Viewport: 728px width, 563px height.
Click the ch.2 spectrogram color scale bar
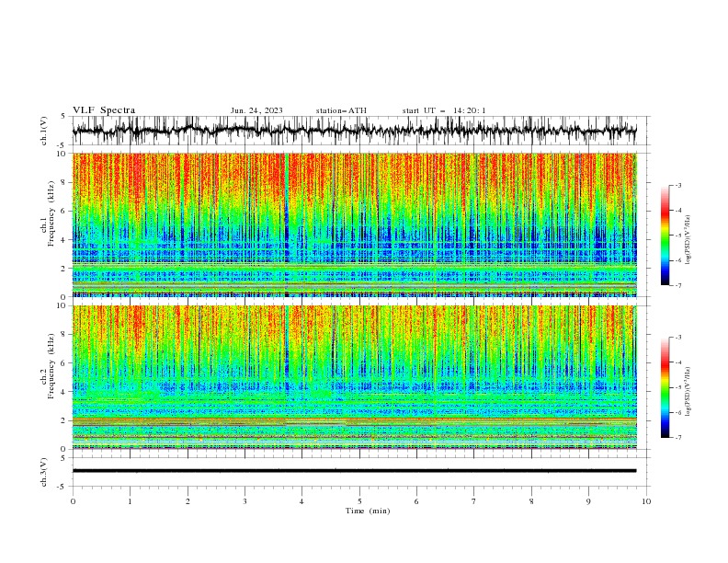click(x=665, y=387)
